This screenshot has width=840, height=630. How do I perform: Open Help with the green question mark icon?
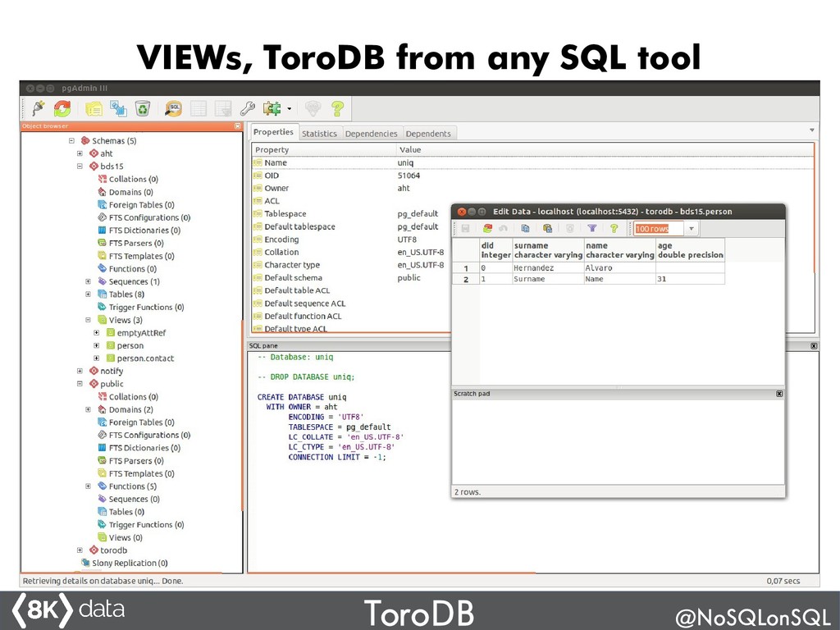pyautogui.click(x=337, y=109)
